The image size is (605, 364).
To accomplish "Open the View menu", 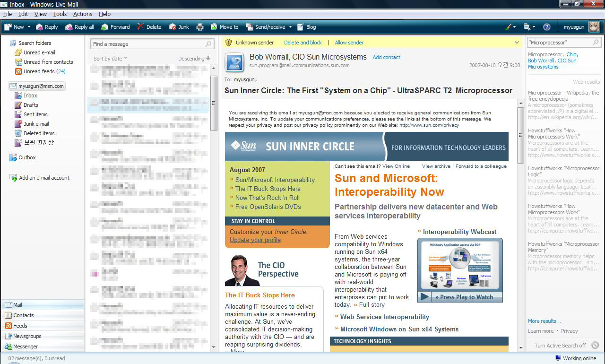I will tap(41, 14).
